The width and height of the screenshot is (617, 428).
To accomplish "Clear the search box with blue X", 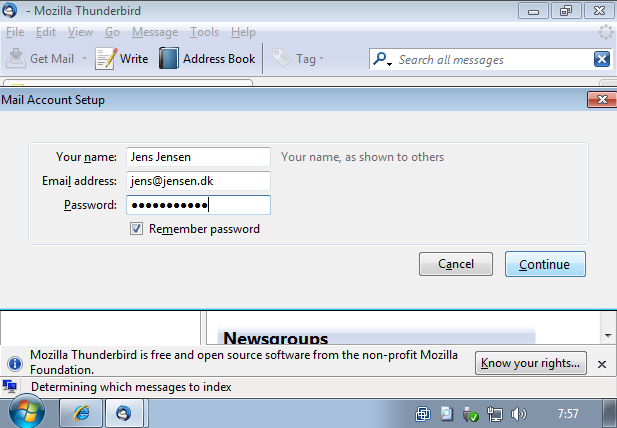I will point(602,59).
